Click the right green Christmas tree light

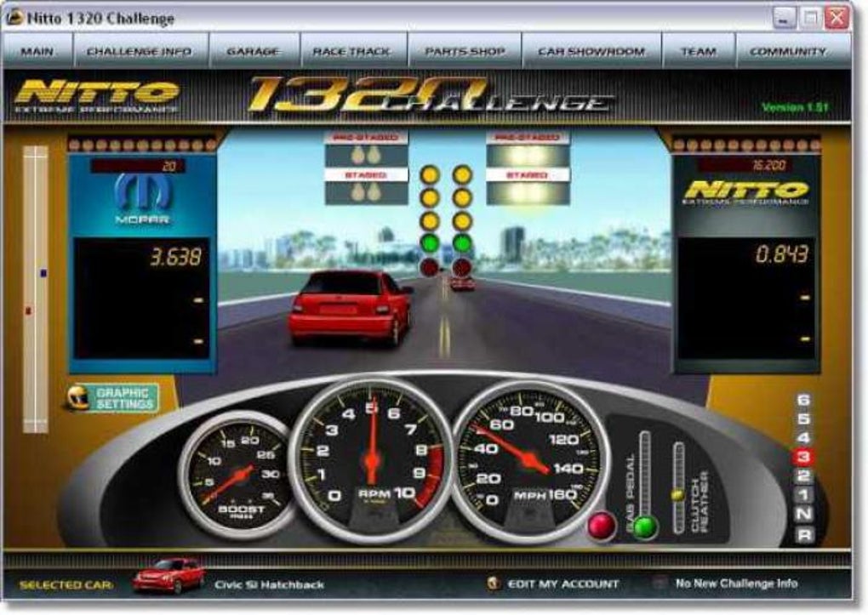pyautogui.click(x=462, y=243)
